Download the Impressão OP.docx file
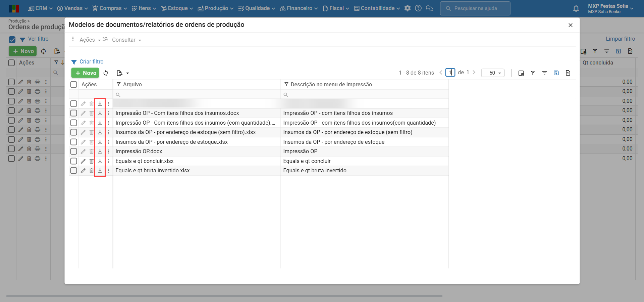 pos(100,152)
